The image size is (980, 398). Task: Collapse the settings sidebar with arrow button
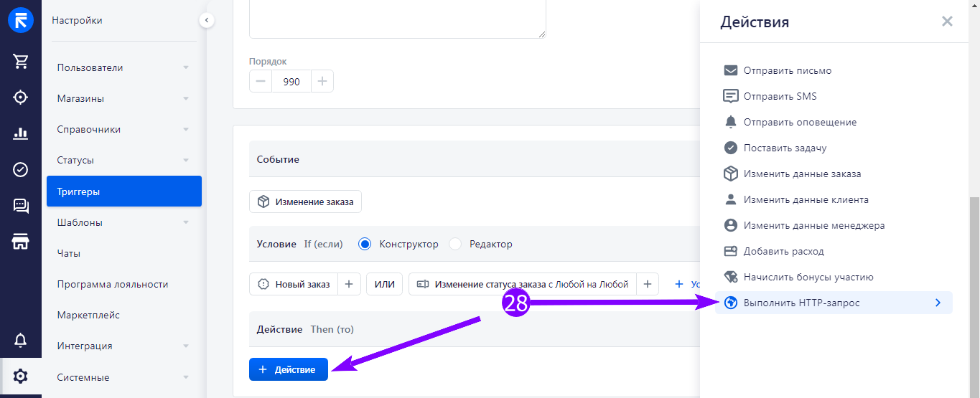coord(207,20)
